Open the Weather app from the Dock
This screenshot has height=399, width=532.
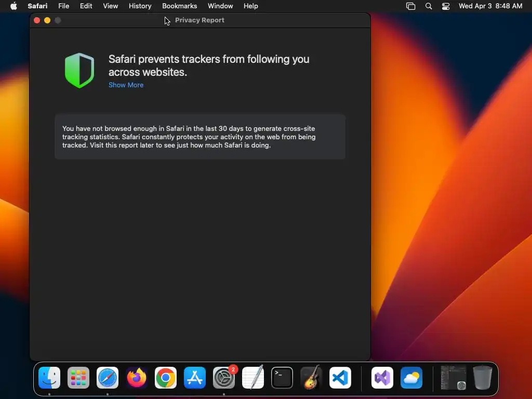pos(411,378)
